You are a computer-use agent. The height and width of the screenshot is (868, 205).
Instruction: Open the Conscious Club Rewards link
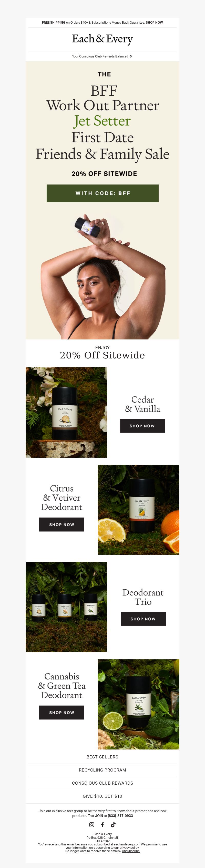tap(97, 56)
